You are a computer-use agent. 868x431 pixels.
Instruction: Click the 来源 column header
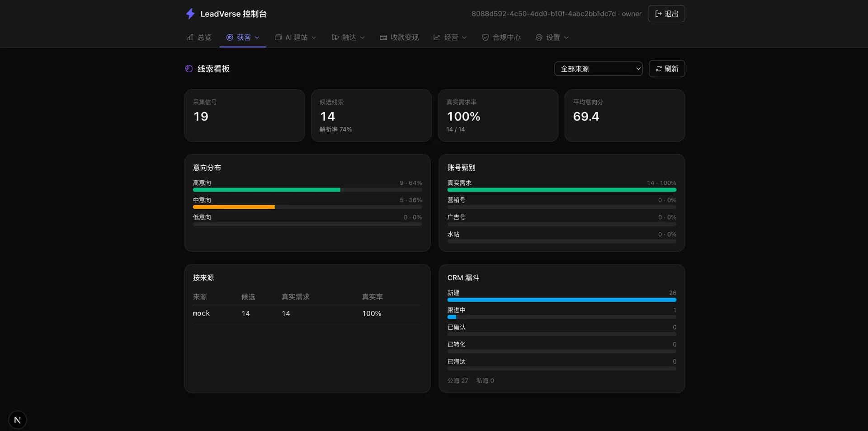[200, 297]
